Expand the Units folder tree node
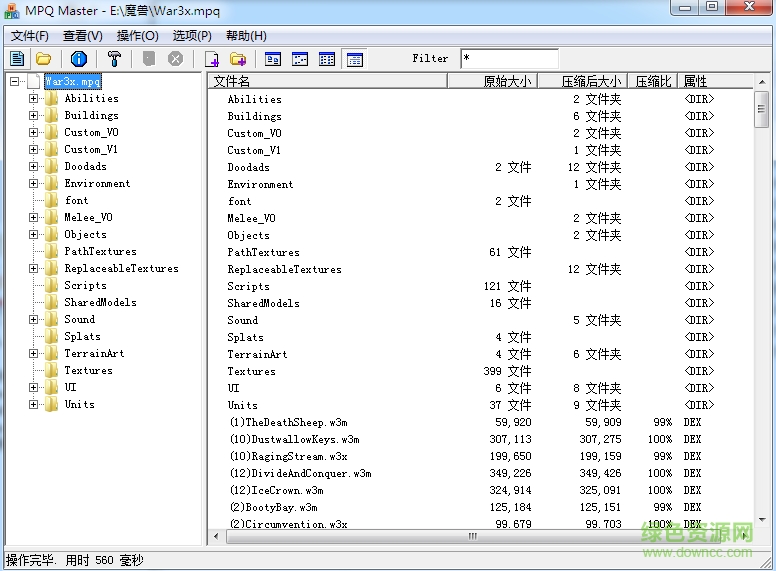Viewport: 776px width, 571px height. pyautogui.click(x=33, y=405)
